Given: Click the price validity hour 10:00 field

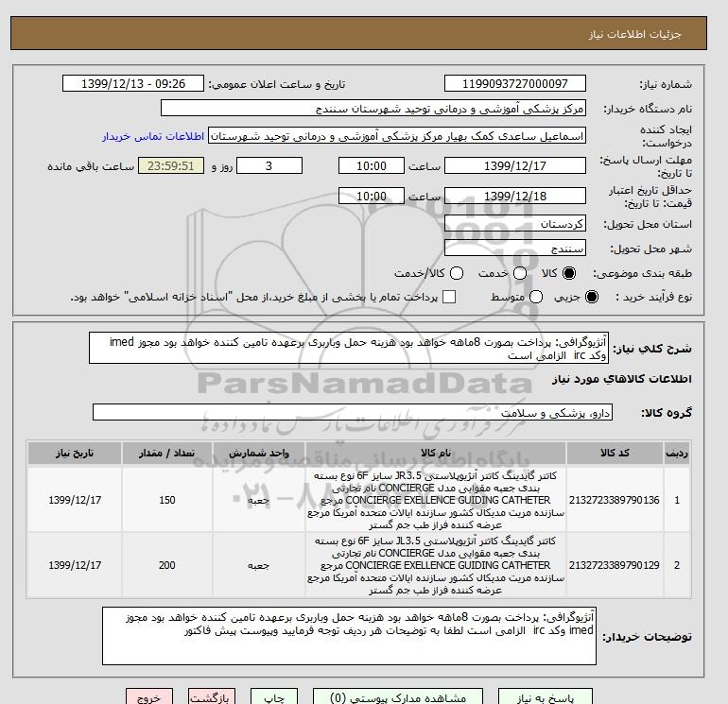Looking at the screenshot, I should click(372, 196).
